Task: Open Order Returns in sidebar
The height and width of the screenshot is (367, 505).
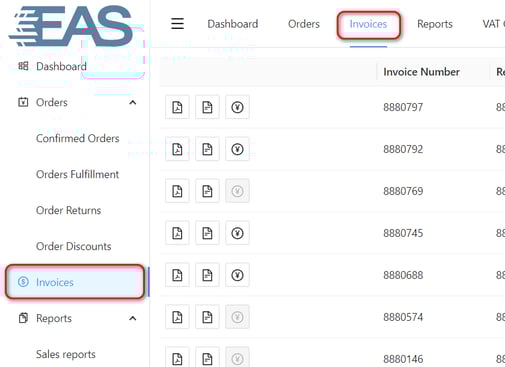Action: click(x=68, y=210)
